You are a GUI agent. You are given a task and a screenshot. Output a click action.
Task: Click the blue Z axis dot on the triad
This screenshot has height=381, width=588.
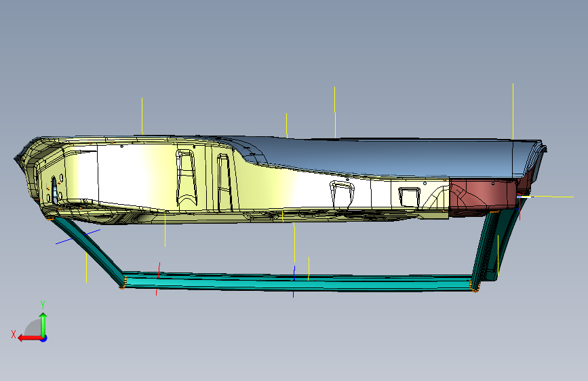(x=44, y=338)
